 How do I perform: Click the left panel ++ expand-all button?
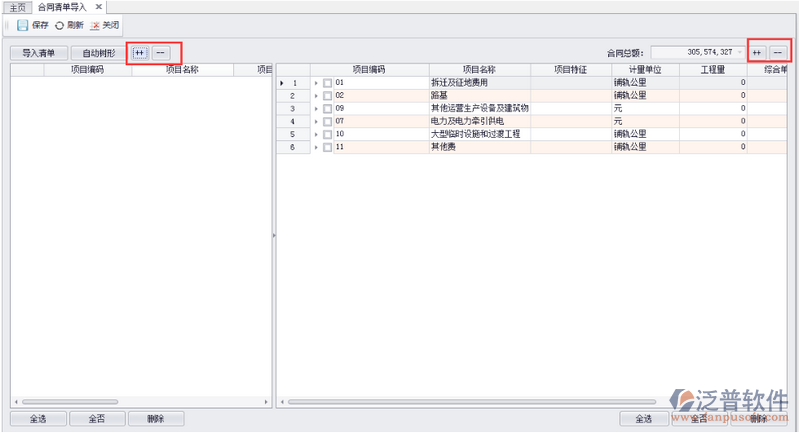coord(140,52)
